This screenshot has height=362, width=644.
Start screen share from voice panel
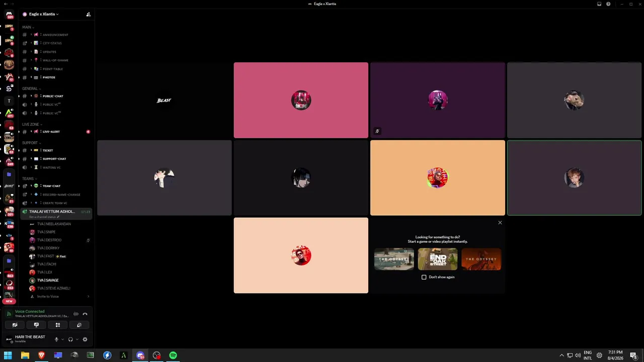coord(36,325)
